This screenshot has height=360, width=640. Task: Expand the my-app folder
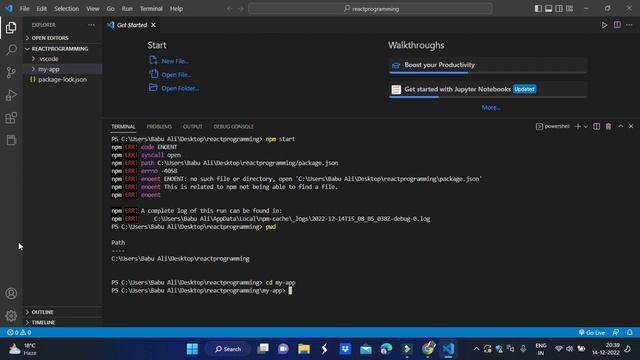(62, 69)
